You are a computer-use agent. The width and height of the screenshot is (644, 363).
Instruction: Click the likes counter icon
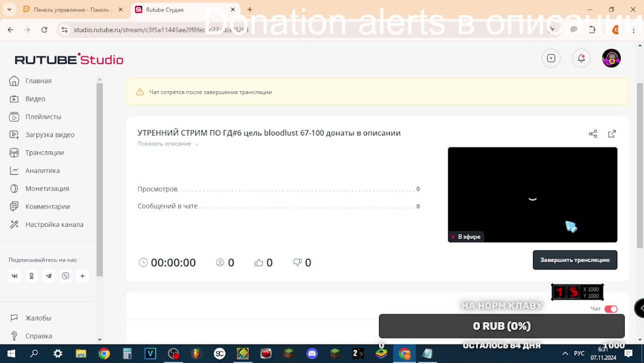click(x=259, y=262)
